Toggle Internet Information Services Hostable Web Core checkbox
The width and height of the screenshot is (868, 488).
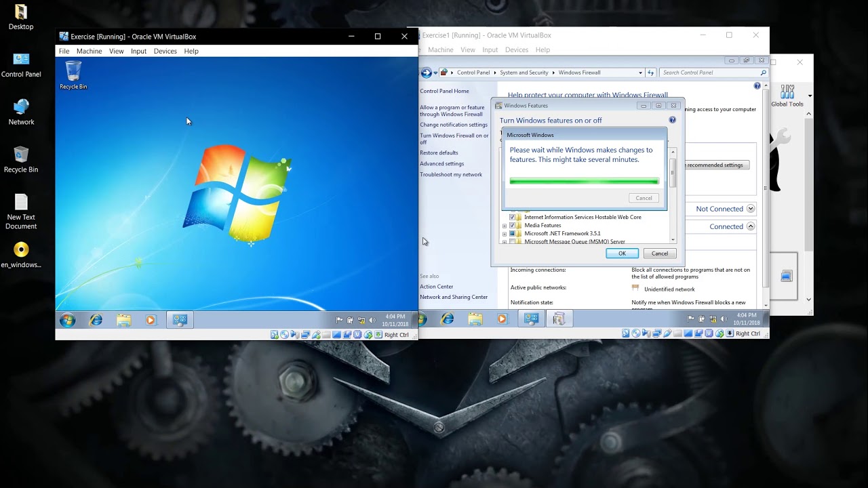[513, 217]
